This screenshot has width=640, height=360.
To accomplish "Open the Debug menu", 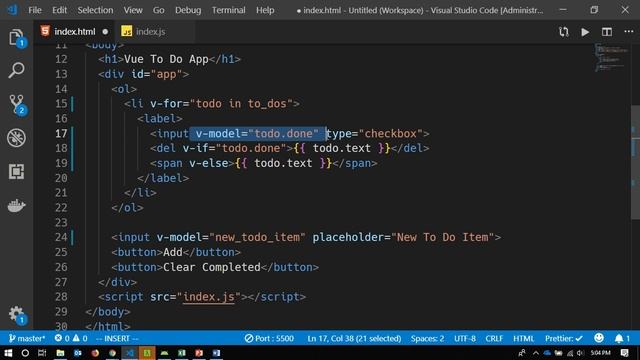I will [x=188, y=10].
